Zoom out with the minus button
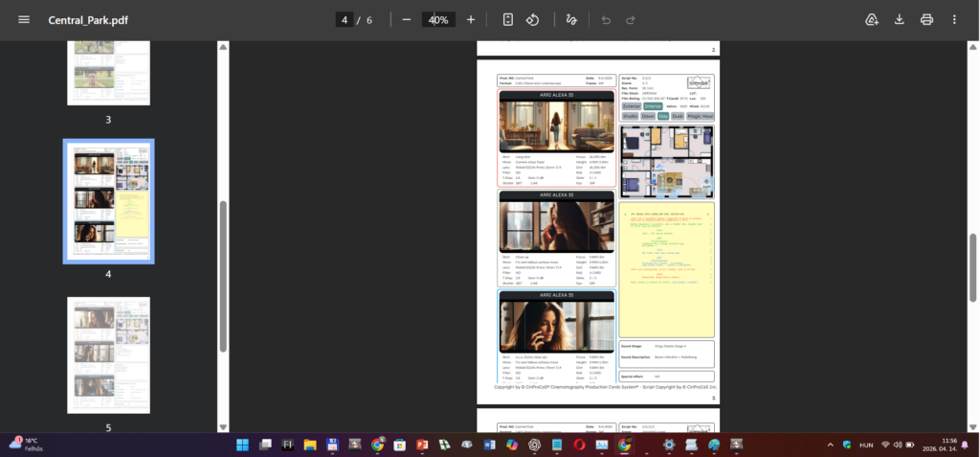This screenshot has width=980, height=457. point(406,19)
